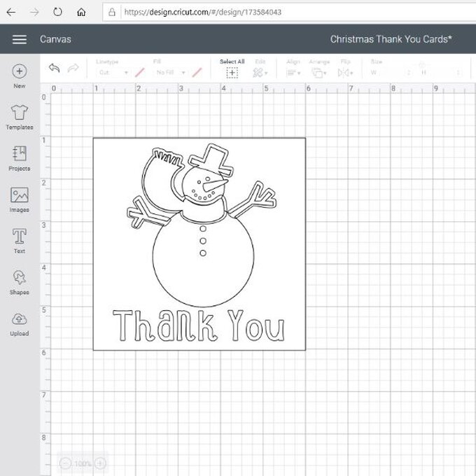476x476 pixels.
Task: Click the address bar lock icon
Action: click(112, 12)
